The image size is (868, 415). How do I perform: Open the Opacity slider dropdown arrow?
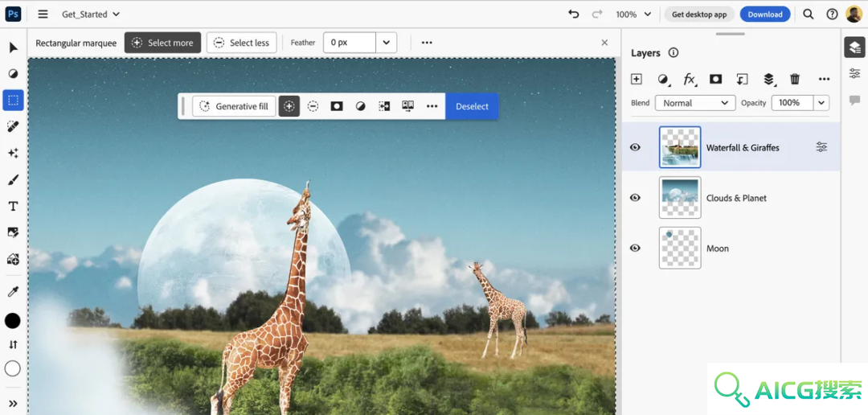(821, 103)
